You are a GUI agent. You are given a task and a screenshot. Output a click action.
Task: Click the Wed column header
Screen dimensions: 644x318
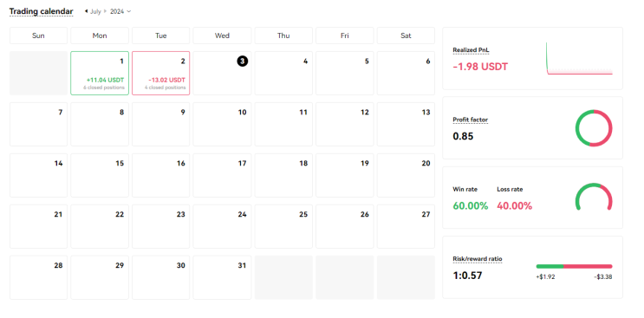(222, 36)
